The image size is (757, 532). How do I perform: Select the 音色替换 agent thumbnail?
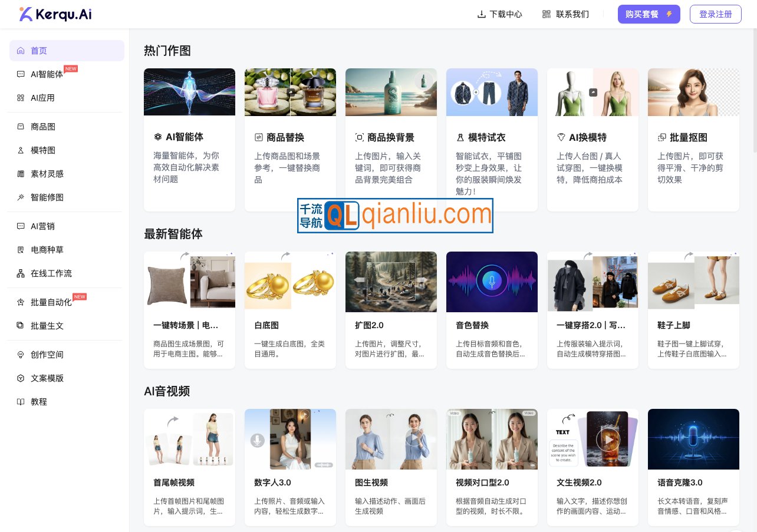(x=492, y=282)
